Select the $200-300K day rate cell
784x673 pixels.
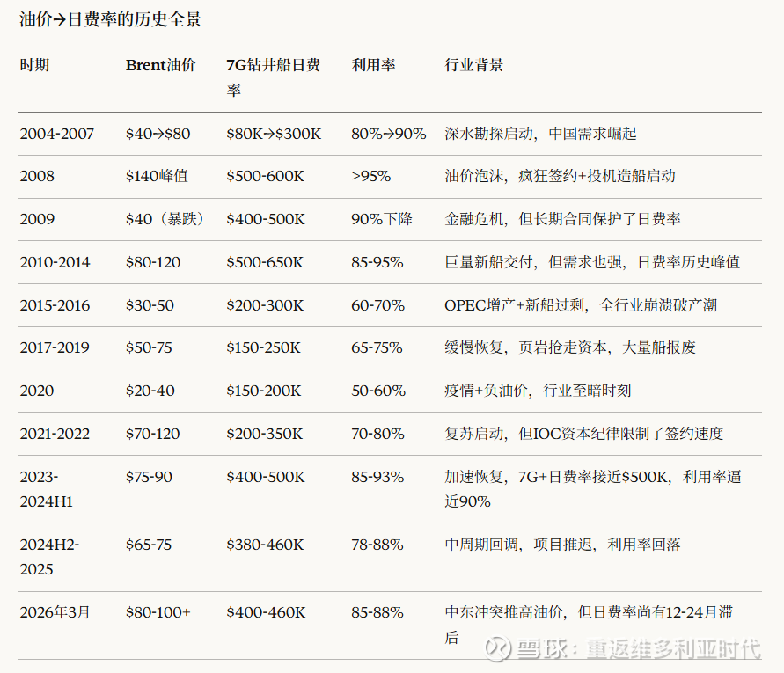tap(265, 305)
